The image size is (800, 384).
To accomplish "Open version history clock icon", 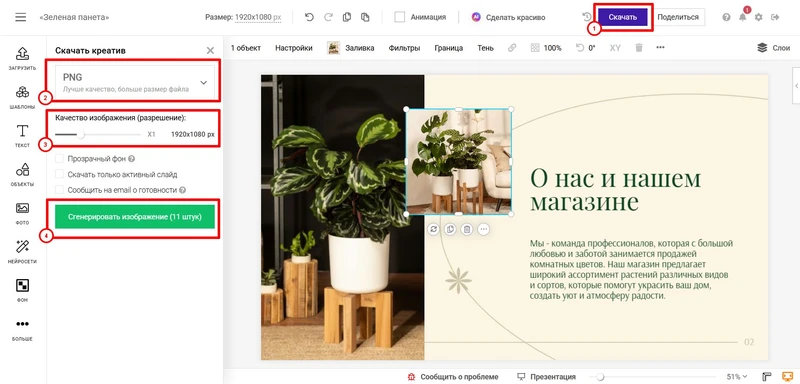I will [587, 17].
